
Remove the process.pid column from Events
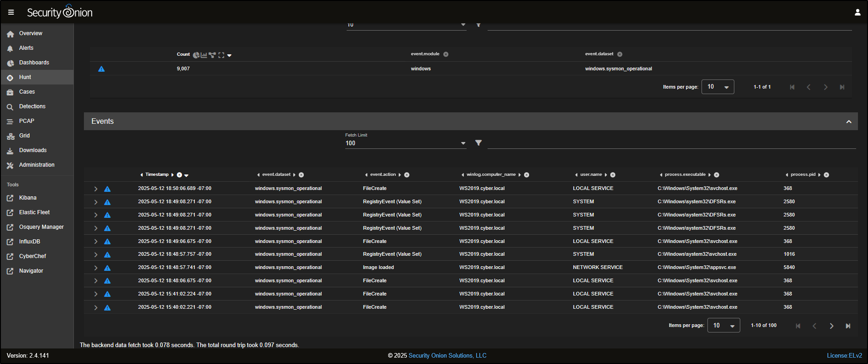coord(826,175)
